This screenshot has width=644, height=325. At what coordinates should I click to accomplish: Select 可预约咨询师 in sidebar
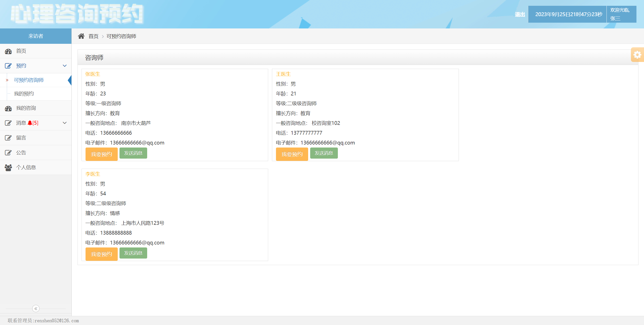click(x=29, y=80)
